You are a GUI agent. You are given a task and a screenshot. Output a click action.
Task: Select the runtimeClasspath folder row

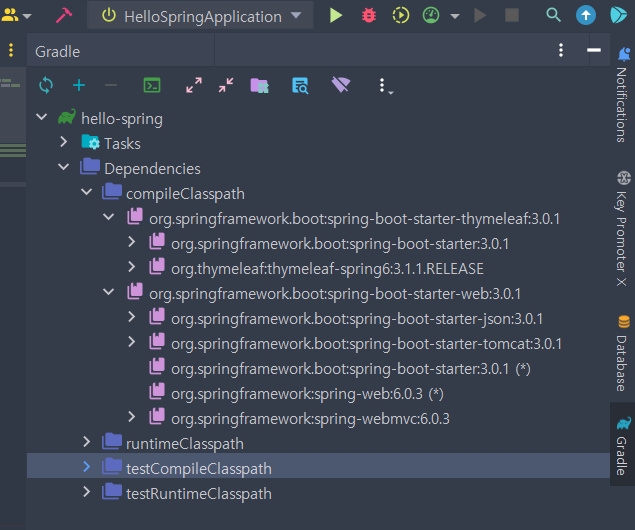[318, 444]
